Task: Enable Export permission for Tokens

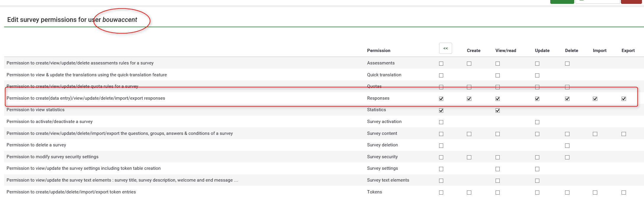Action: pyautogui.click(x=624, y=193)
